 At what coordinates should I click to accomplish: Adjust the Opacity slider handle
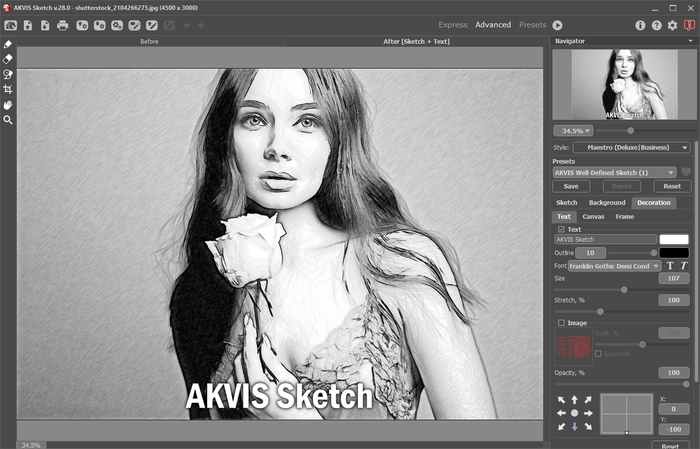pos(686,384)
